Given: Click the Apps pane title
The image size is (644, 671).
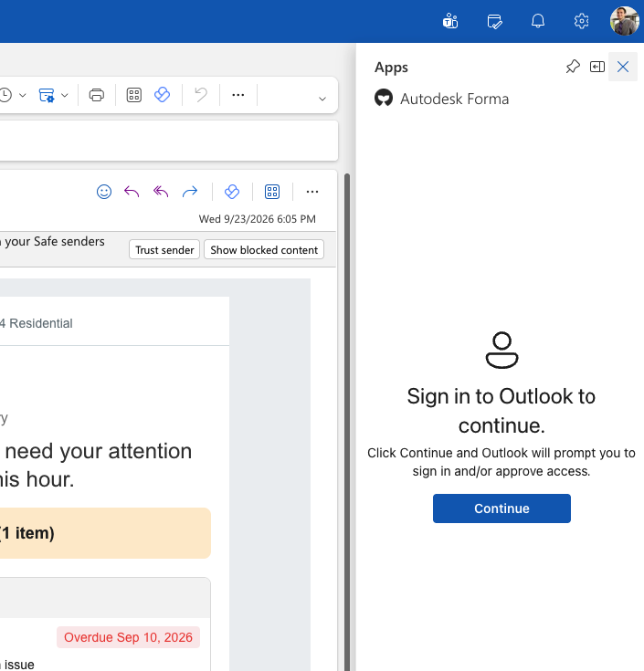Looking at the screenshot, I should [391, 68].
